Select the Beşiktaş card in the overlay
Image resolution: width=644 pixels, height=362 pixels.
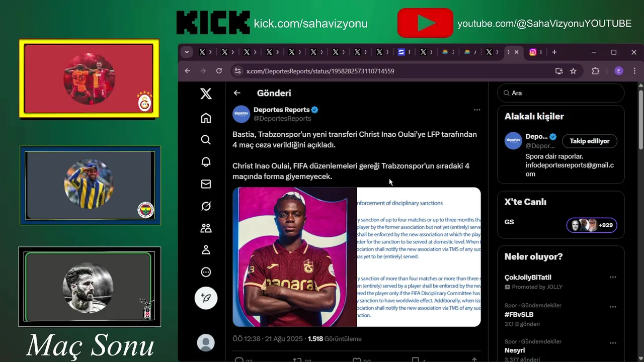90,287
